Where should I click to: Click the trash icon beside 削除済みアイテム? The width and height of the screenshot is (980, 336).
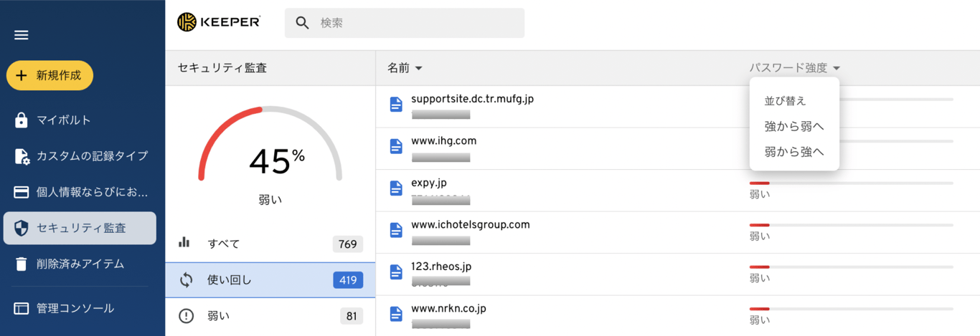22,264
